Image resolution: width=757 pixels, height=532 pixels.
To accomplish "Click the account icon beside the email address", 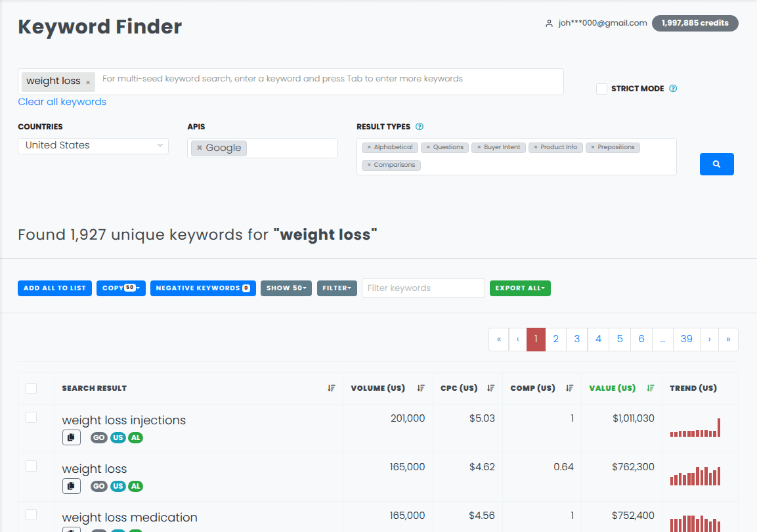I will (x=549, y=22).
